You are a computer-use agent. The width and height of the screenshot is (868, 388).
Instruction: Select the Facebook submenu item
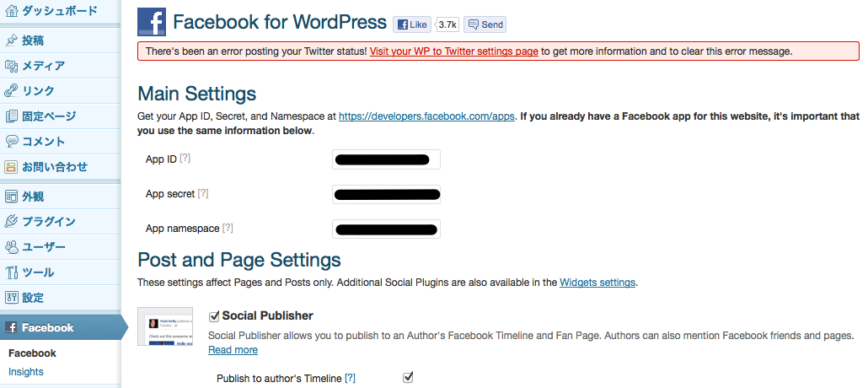[x=32, y=353]
